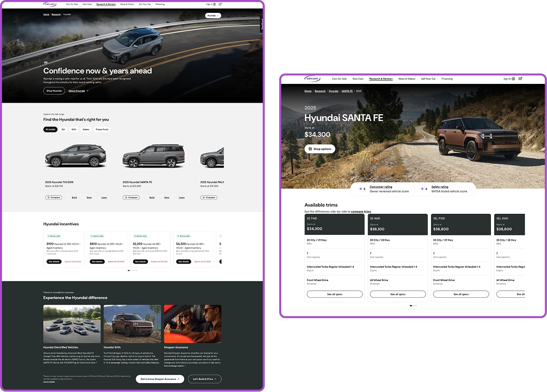See details for $800 bonus cash incentive

tap(97, 261)
